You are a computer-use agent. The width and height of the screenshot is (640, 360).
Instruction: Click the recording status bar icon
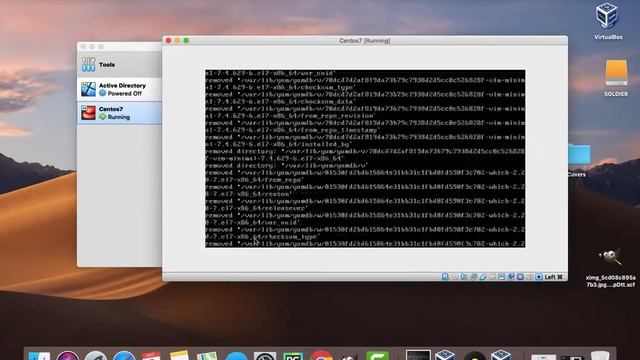click(x=511, y=277)
